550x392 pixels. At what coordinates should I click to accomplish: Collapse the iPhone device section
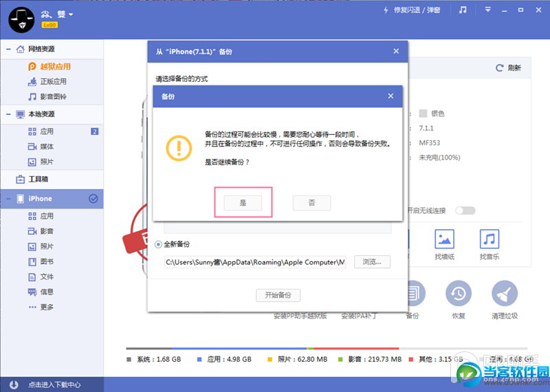8,199
